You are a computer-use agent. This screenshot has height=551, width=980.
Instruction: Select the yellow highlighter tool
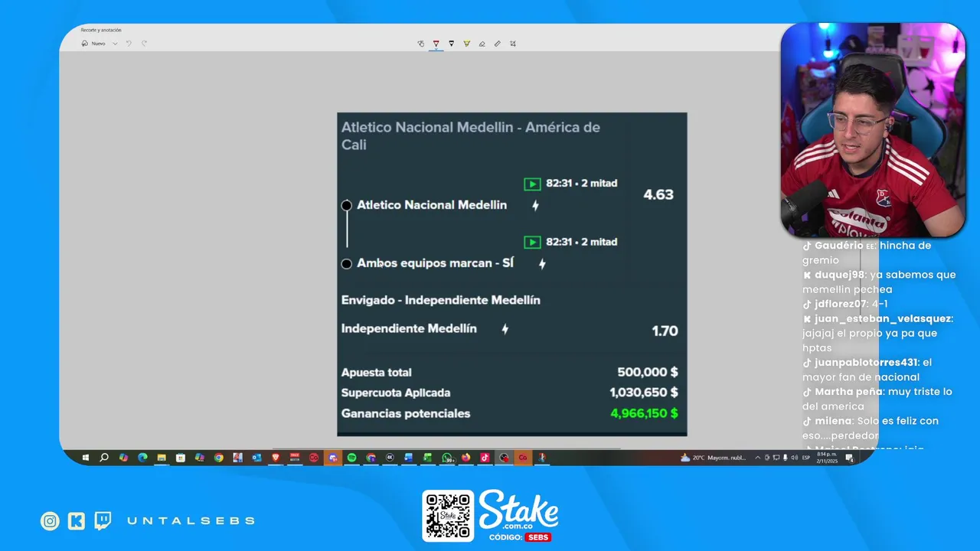[x=466, y=44]
